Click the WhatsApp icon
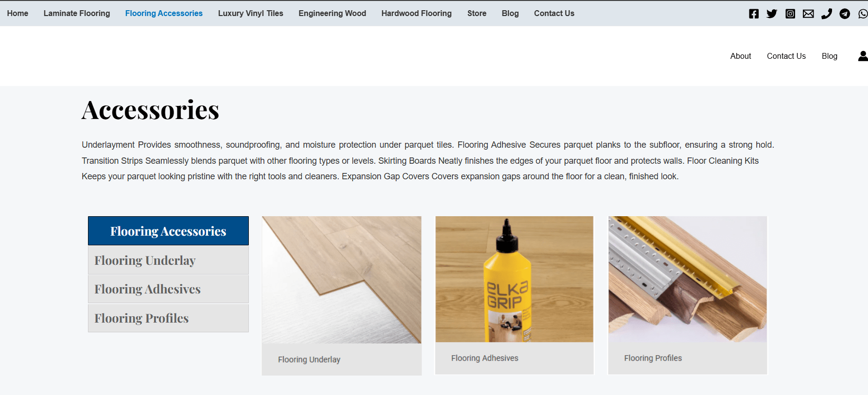The image size is (868, 395). pyautogui.click(x=863, y=14)
